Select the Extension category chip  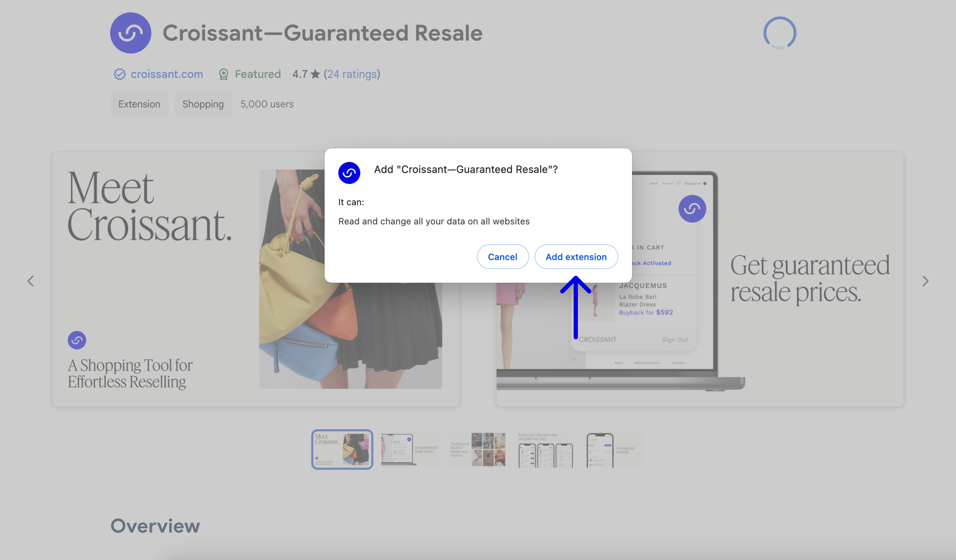pos(139,104)
